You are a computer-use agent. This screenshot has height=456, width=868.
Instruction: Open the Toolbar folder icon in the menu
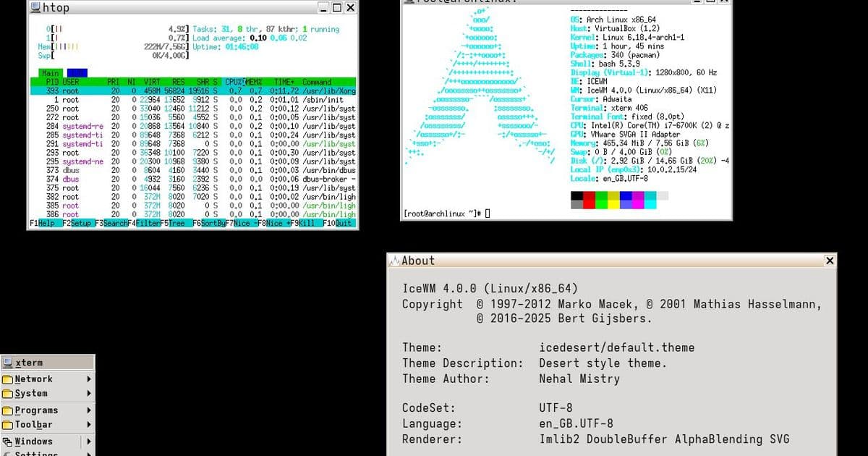(x=7, y=426)
